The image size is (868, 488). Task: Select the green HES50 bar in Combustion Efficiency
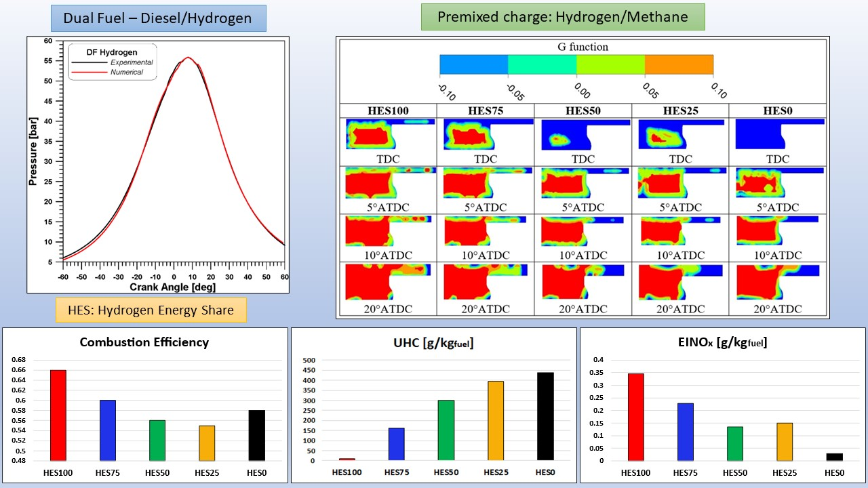point(157,441)
